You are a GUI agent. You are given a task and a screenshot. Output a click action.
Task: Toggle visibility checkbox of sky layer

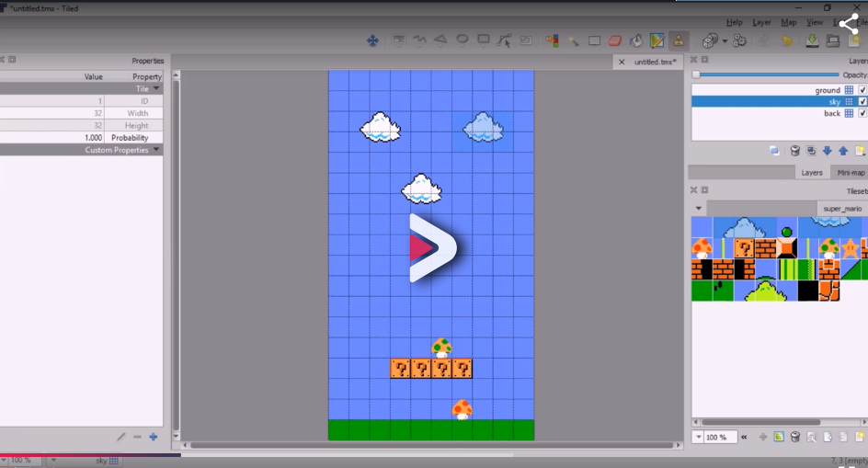coord(862,102)
